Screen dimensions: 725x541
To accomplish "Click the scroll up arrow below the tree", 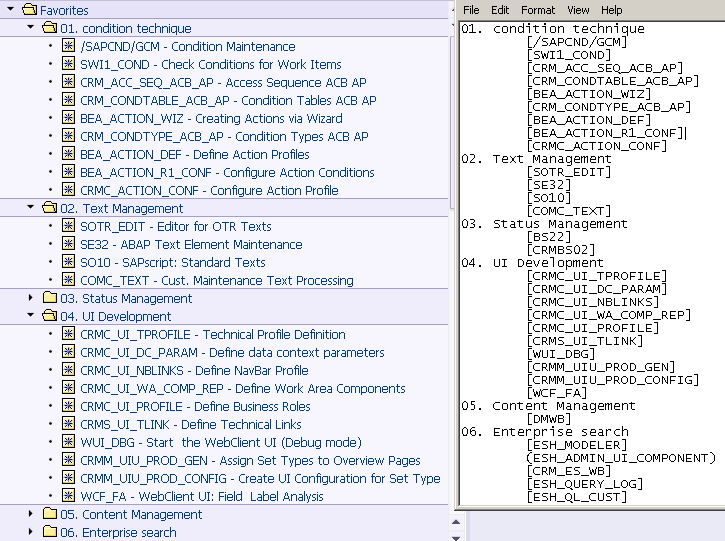I will [x=456, y=523].
